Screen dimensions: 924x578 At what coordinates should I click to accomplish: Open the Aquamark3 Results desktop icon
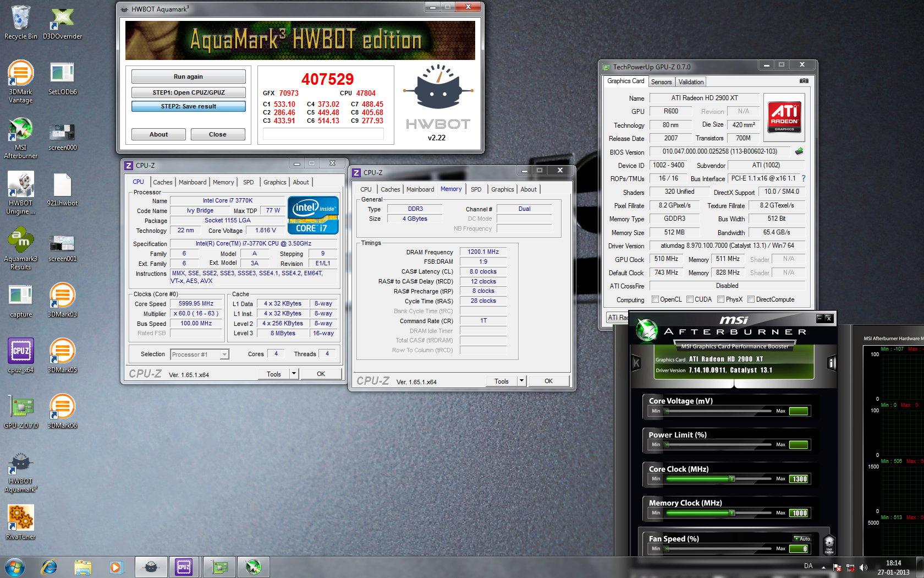point(21,248)
